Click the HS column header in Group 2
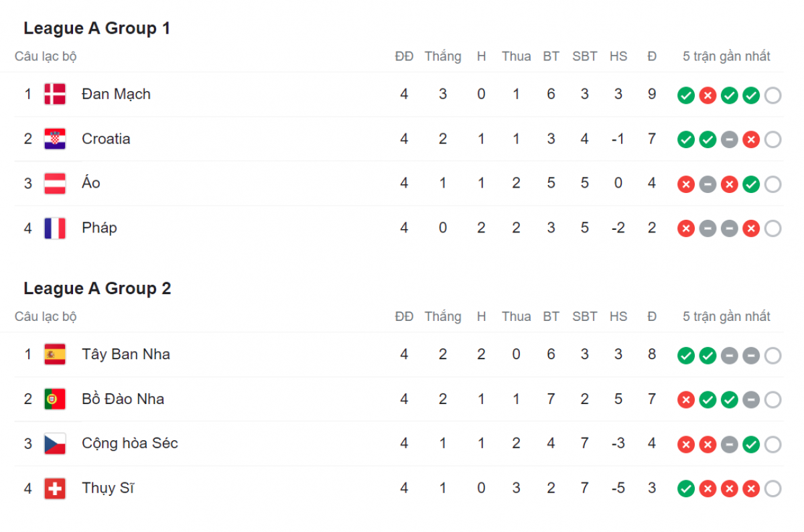 click(618, 316)
